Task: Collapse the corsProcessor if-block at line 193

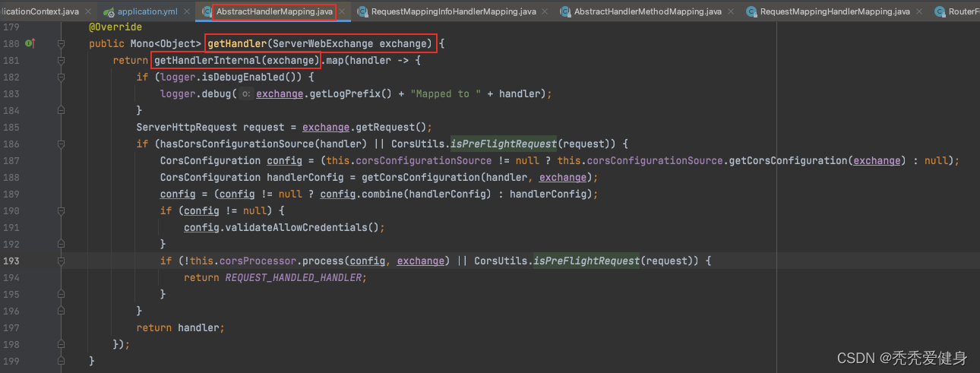Action: coord(62,261)
